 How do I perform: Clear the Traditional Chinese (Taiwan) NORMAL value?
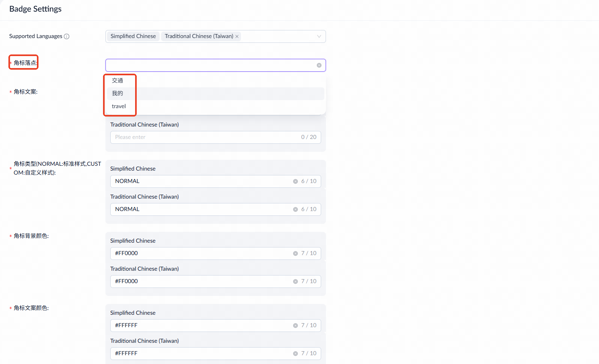click(295, 209)
